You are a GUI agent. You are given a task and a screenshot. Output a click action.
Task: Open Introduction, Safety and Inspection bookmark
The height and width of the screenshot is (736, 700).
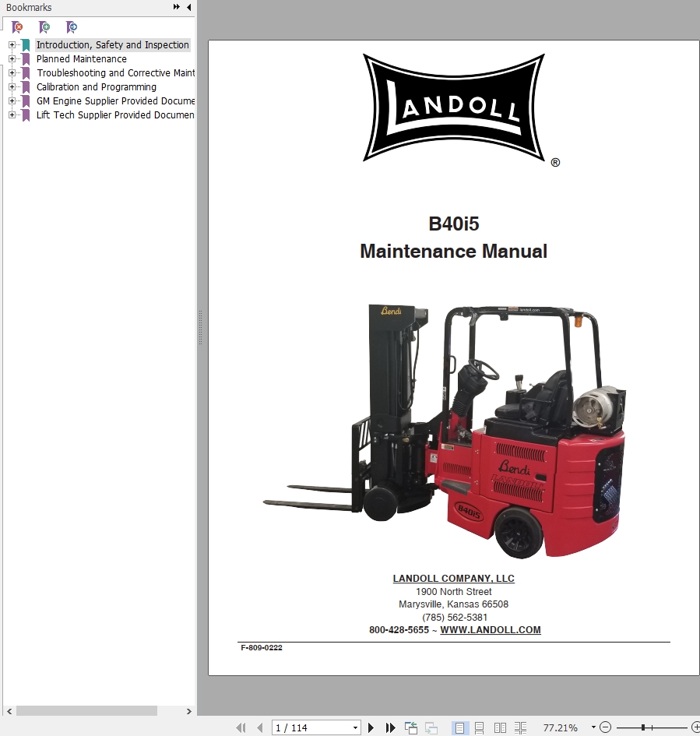113,45
